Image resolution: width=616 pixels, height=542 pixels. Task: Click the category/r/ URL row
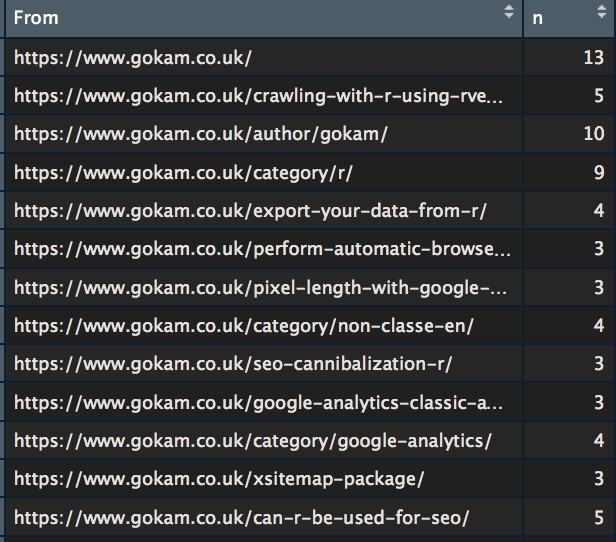click(x=183, y=172)
